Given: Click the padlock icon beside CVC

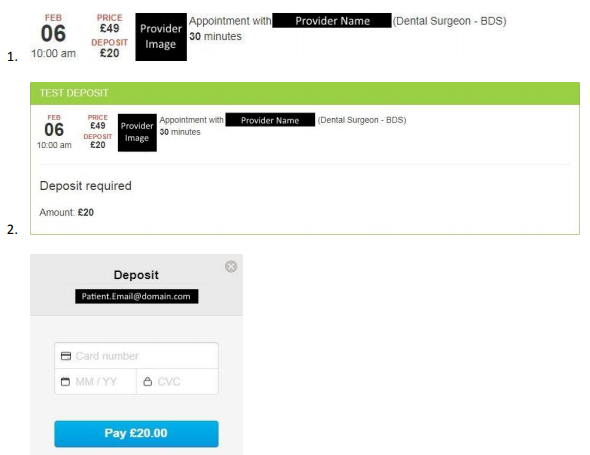Looking at the screenshot, I should (148, 382).
